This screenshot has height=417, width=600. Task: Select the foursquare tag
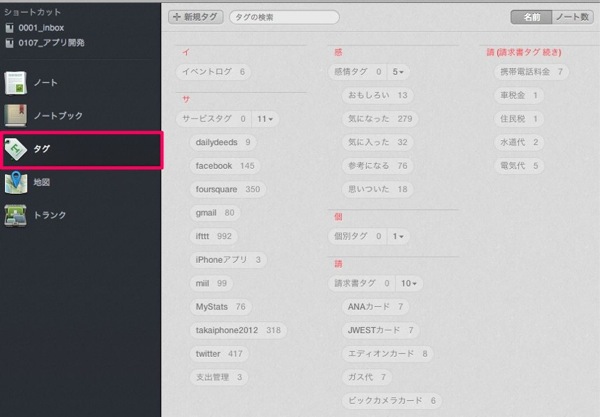tap(228, 189)
